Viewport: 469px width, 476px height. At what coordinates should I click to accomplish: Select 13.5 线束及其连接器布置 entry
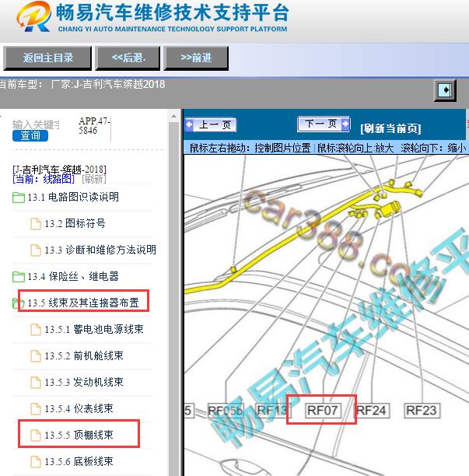coord(83,303)
